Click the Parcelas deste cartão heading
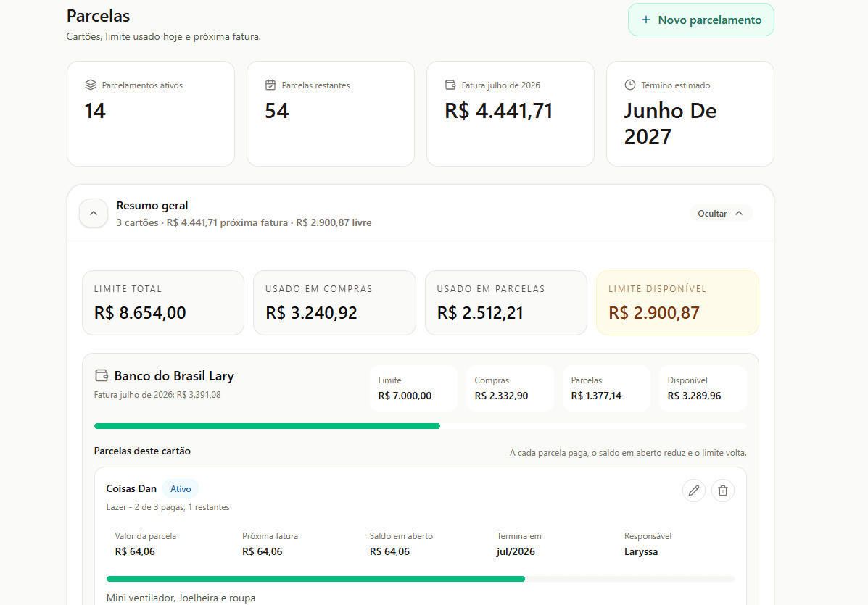Image resolution: width=868 pixels, height=605 pixels. click(142, 451)
